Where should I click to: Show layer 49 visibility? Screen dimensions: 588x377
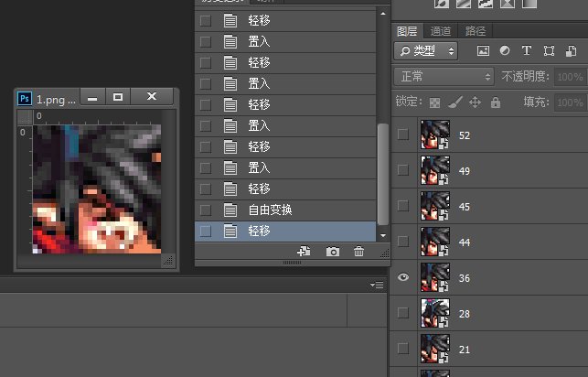coord(403,170)
